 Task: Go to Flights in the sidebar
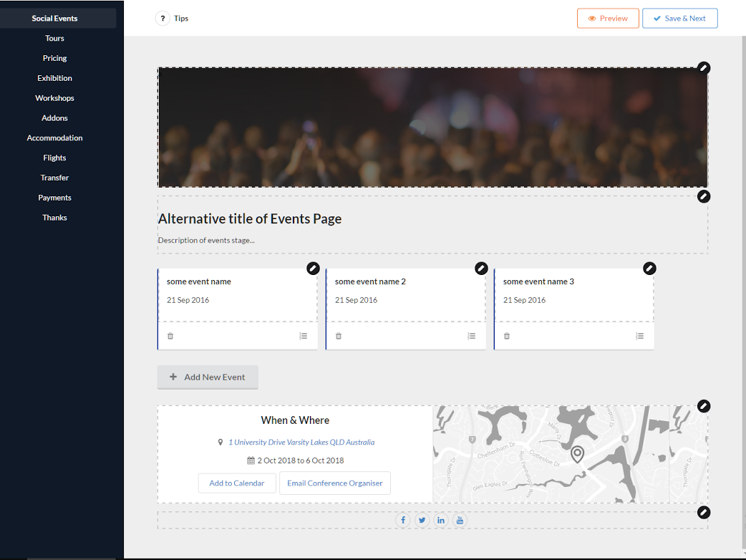(x=54, y=158)
